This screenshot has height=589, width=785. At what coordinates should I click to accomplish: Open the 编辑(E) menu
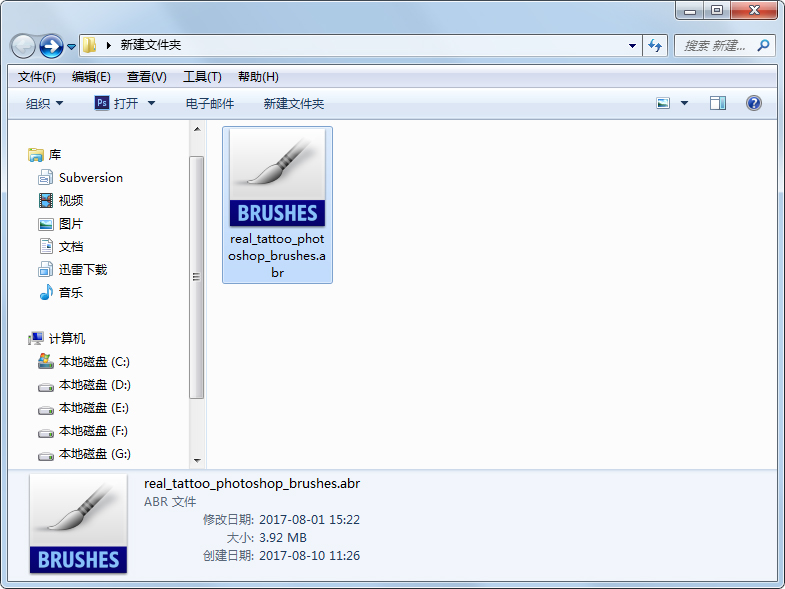pos(91,77)
